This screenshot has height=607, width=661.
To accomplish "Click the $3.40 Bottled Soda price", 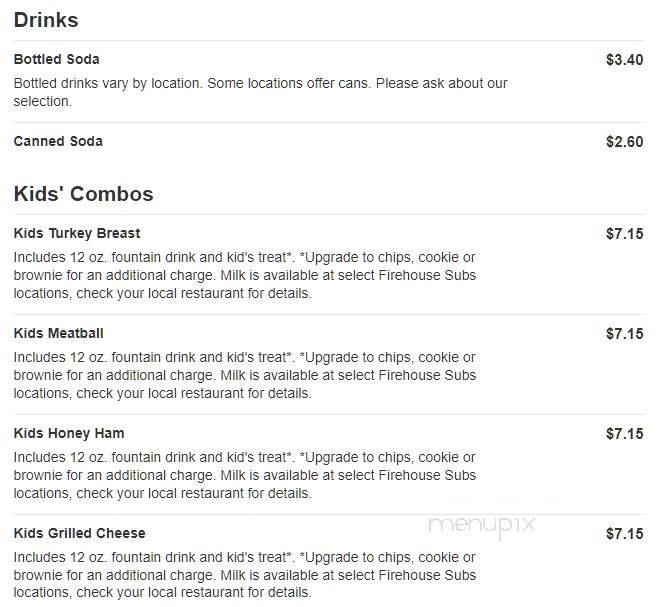I will (624, 59).
